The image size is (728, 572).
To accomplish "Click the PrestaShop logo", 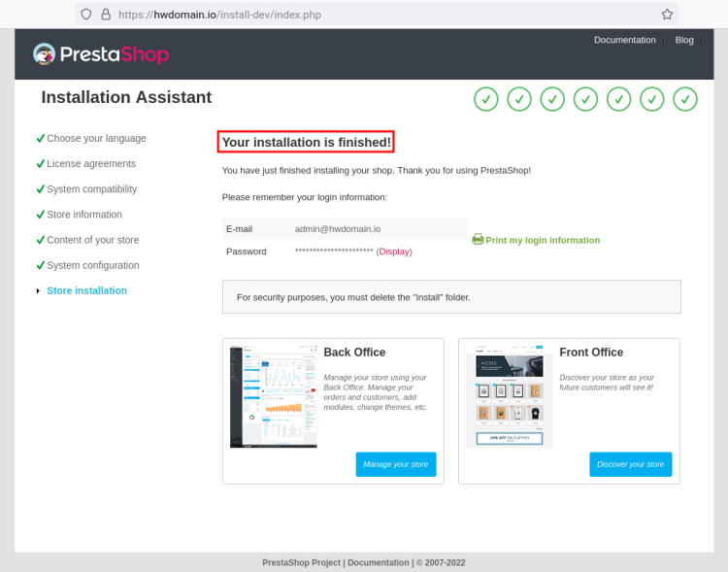I will point(101,54).
